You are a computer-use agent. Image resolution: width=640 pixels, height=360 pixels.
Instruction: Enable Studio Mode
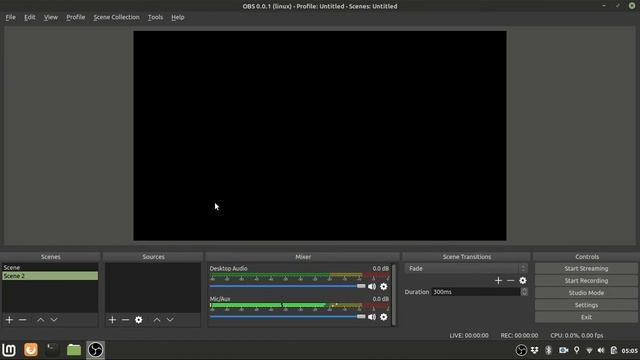pyautogui.click(x=586, y=293)
